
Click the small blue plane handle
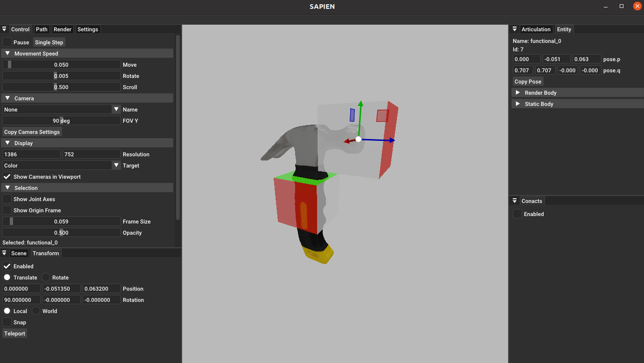(352, 115)
